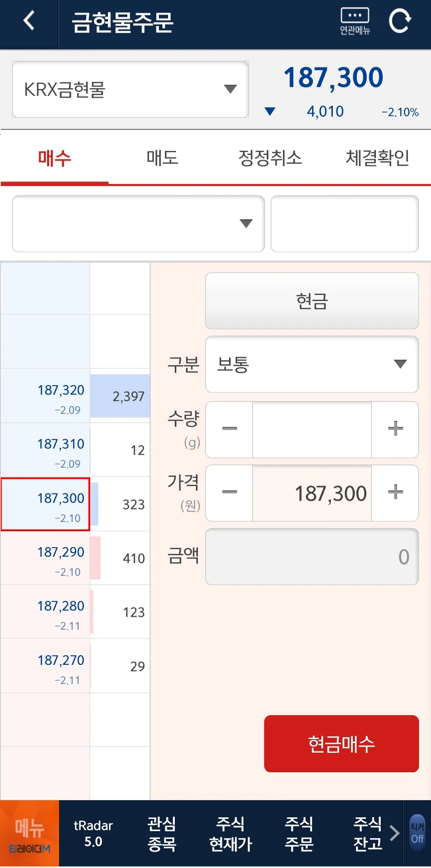Click the 수량 quantity input field

tap(311, 429)
